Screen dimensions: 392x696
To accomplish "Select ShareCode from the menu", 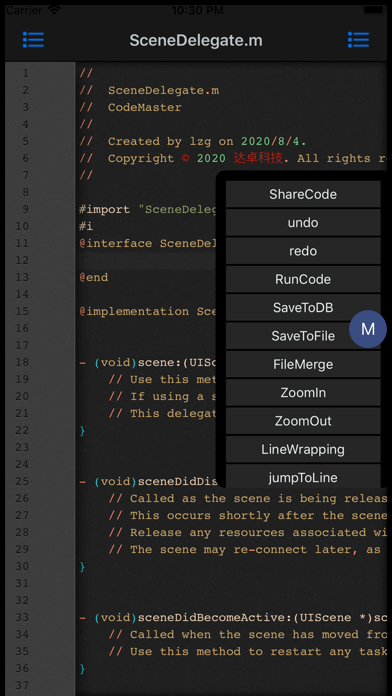I will pos(303,194).
